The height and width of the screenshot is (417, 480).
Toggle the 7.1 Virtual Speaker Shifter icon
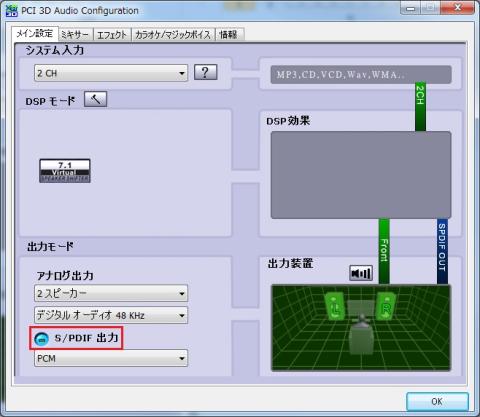coord(65,171)
